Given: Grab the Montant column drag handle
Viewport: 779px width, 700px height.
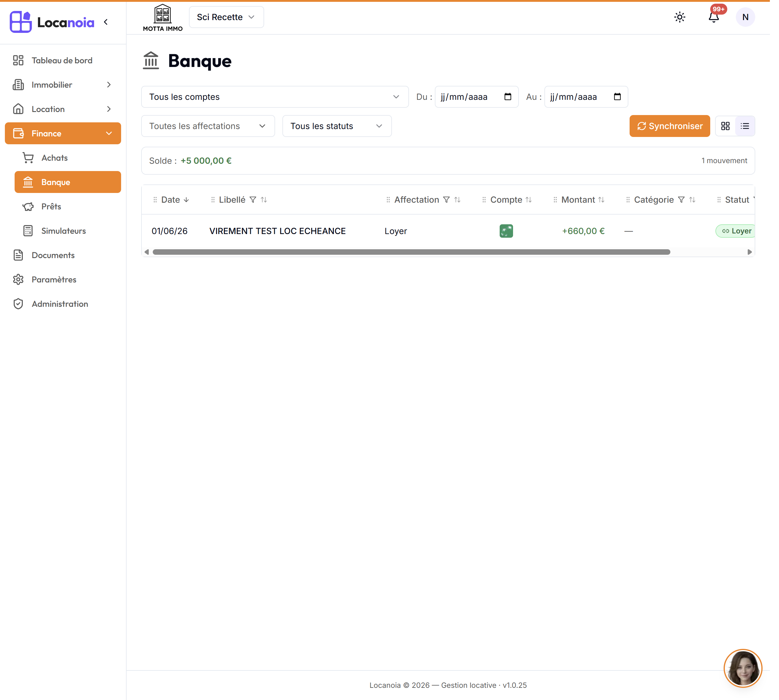Looking at the screenshot, I should click(x=555, y=200).
